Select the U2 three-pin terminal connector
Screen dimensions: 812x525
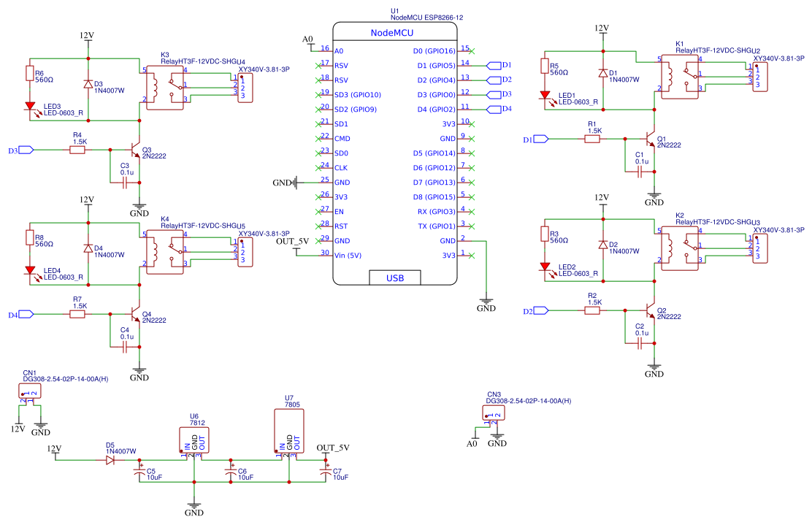(x=759, y=77)
